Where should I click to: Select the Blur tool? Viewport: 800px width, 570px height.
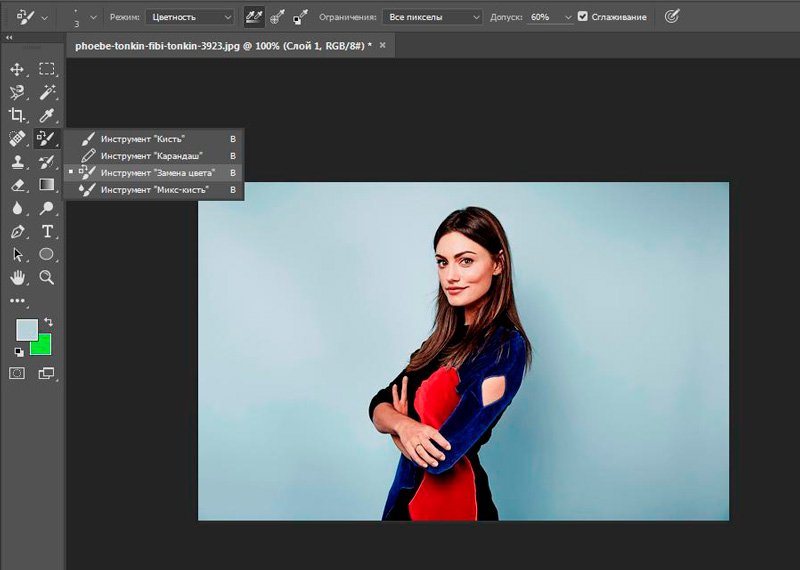[17, 208]
